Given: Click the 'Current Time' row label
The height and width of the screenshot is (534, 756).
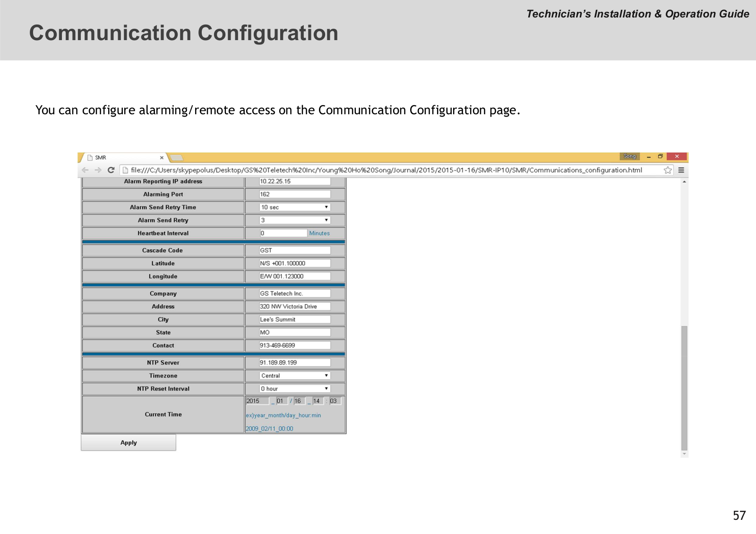Looking at the screenshot, I should coord(163,415).
